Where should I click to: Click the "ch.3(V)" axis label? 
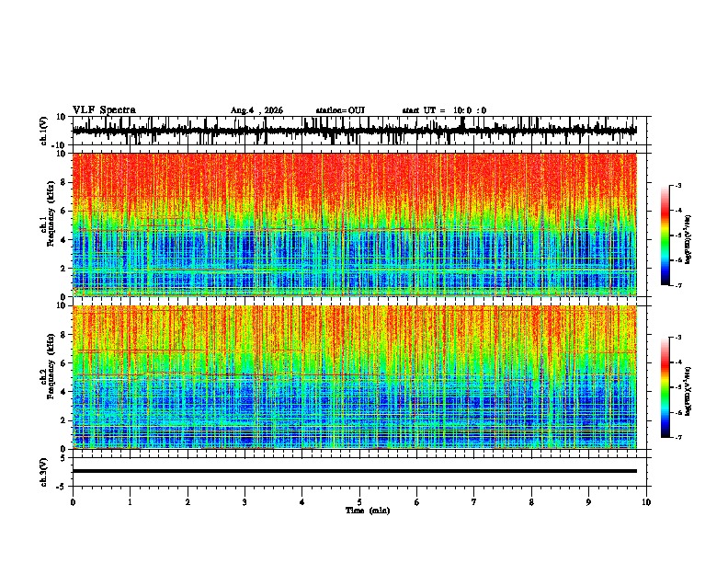(44, 472)
